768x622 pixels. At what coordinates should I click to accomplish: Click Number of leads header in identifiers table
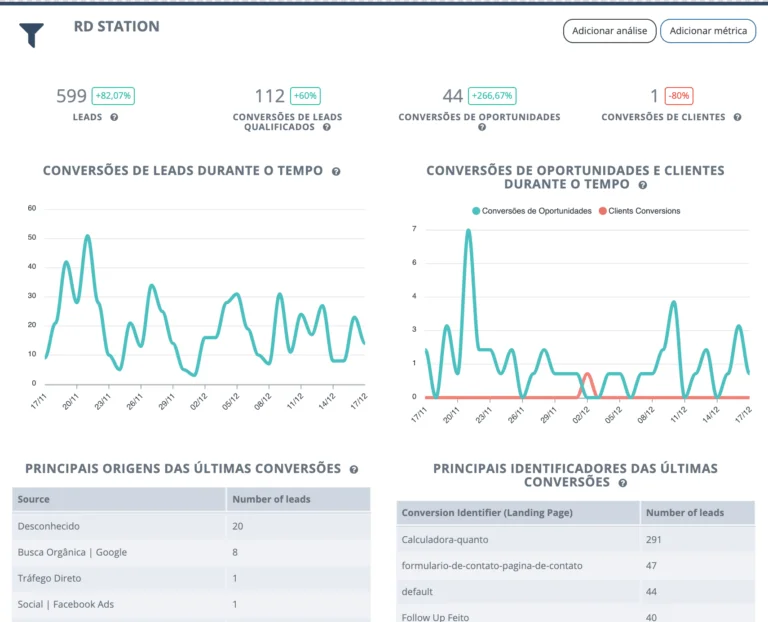tap(697, 512)
